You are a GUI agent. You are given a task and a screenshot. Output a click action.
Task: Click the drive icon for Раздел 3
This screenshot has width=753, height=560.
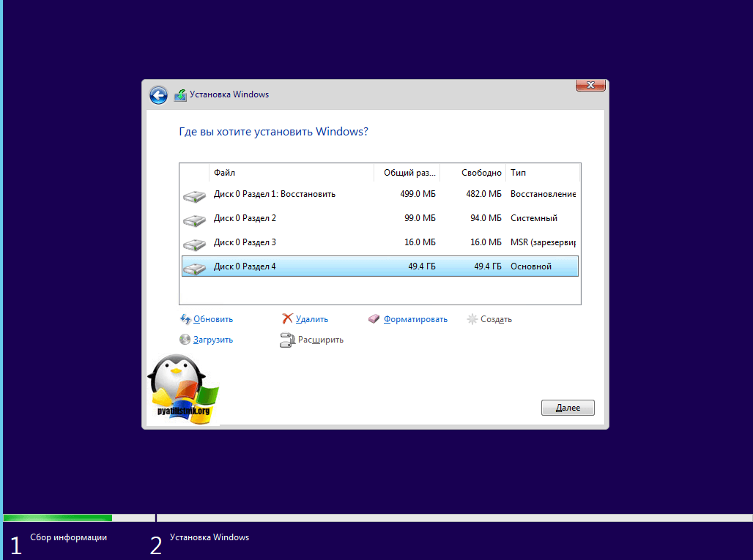[194, 243]
